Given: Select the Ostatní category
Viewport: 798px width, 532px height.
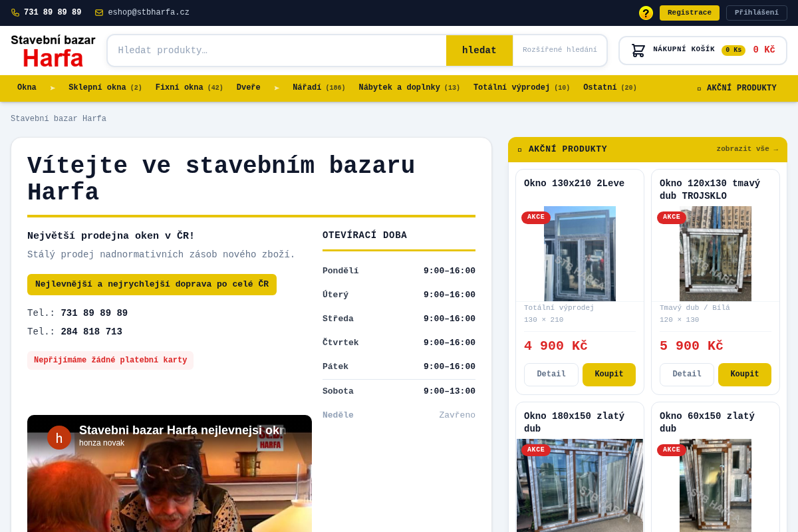Looking at the screenshot, I should (x=610, y=88).
